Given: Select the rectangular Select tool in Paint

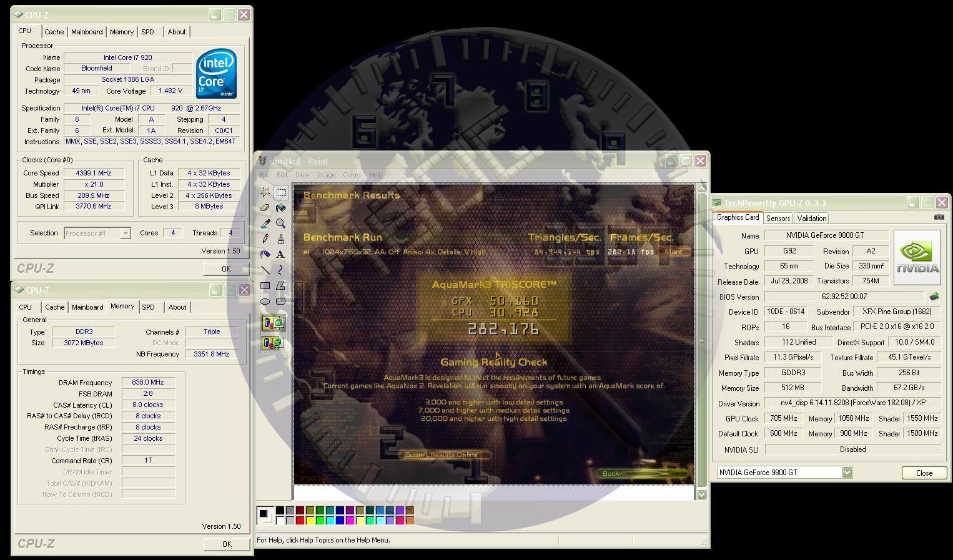Looking at the screenshot, I should pos(281,192).
